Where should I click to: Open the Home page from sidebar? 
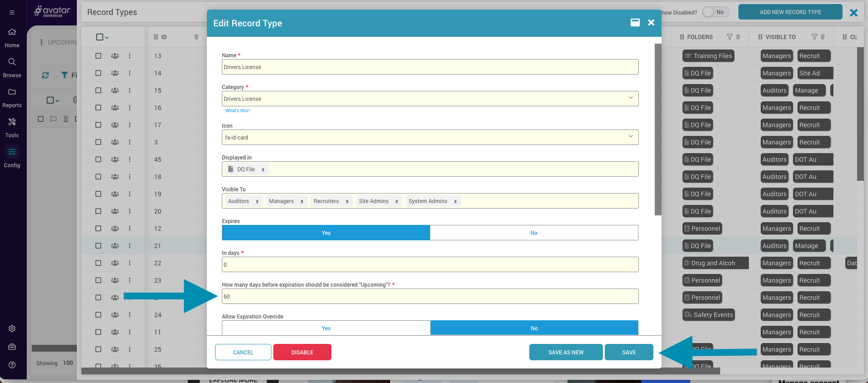(x=12, y=37)
